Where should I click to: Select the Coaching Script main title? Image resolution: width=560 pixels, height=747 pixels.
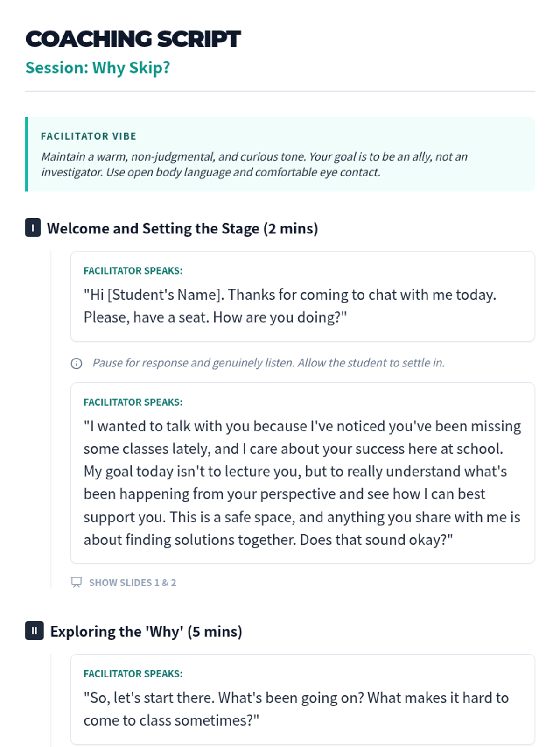pos(133,39)
